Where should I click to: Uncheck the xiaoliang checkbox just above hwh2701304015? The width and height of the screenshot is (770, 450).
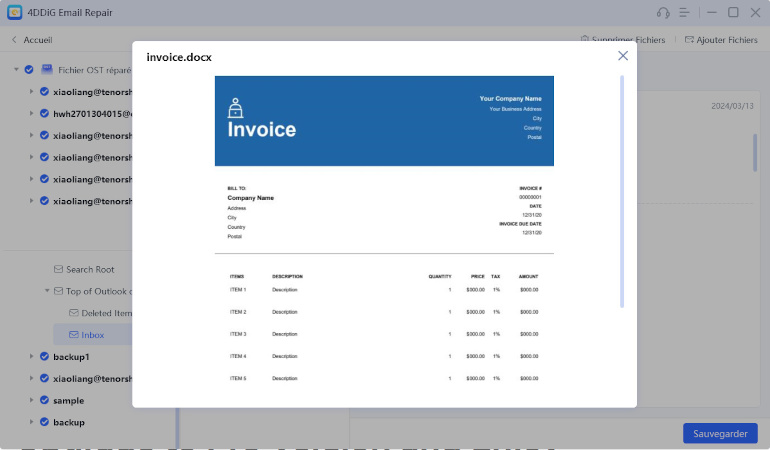point(44,92)
